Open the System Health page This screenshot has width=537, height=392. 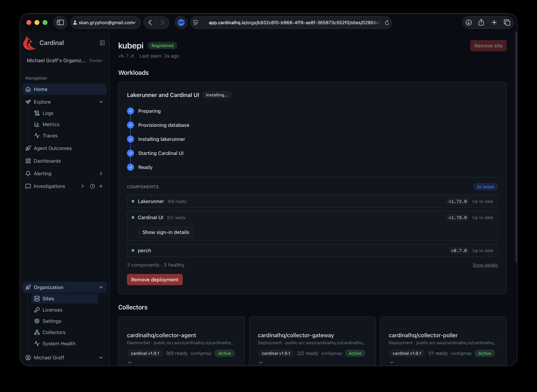[x=59, y=344]
